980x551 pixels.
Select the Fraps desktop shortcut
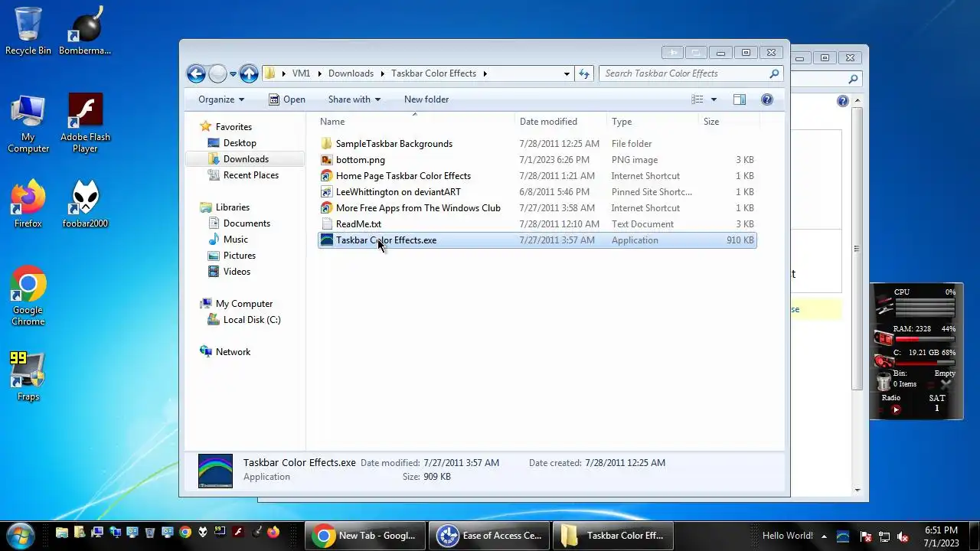tap(28, 376)
